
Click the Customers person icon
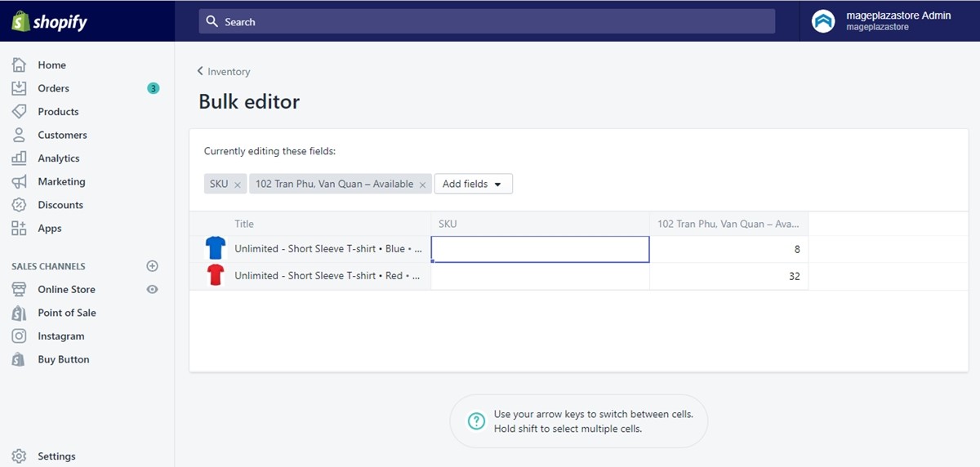(x=19, y=135)
